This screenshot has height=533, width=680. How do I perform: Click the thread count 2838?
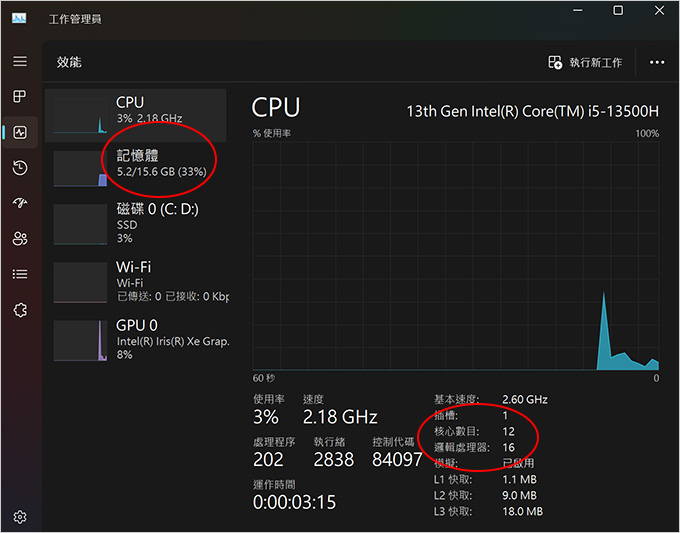coord(333,459)
